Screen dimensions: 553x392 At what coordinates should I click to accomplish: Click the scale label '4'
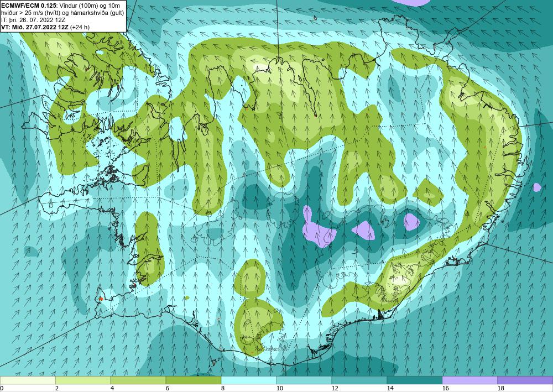pyautogui.click(x=112, y=388)
